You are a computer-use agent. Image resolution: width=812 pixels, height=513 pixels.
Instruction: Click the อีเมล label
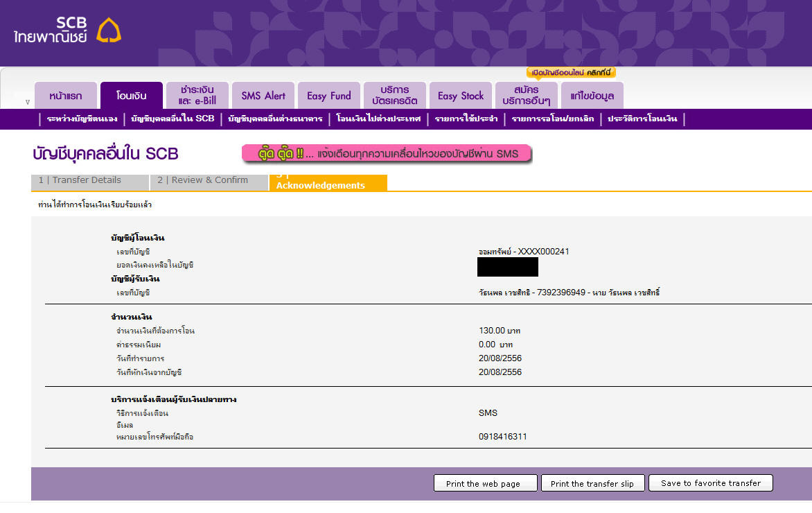(124, 425)
